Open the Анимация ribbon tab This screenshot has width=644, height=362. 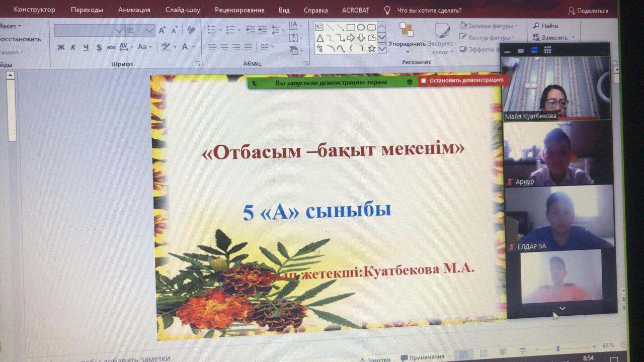[x=134, y=10]
